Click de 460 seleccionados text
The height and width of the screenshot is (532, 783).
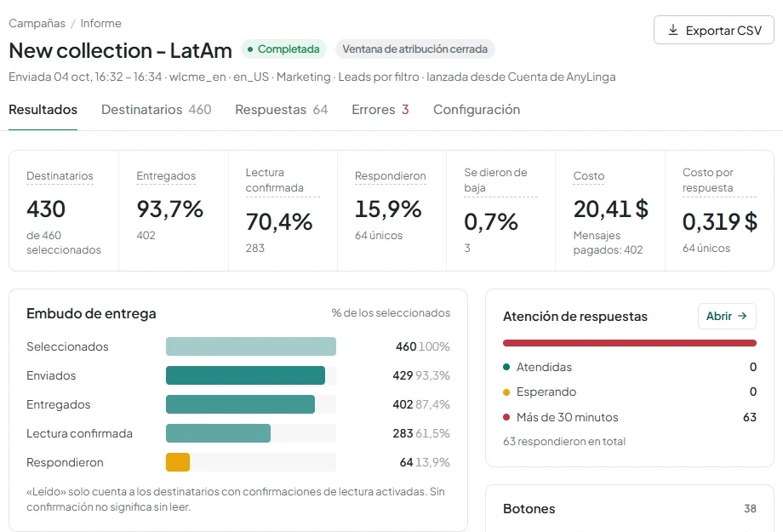tap(64, 243)
